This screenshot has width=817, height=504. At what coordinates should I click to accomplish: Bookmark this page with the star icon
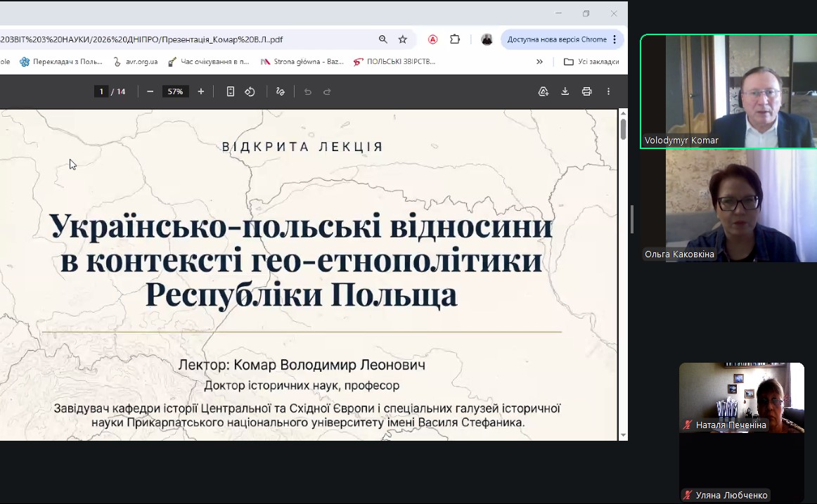click(403, 39)
